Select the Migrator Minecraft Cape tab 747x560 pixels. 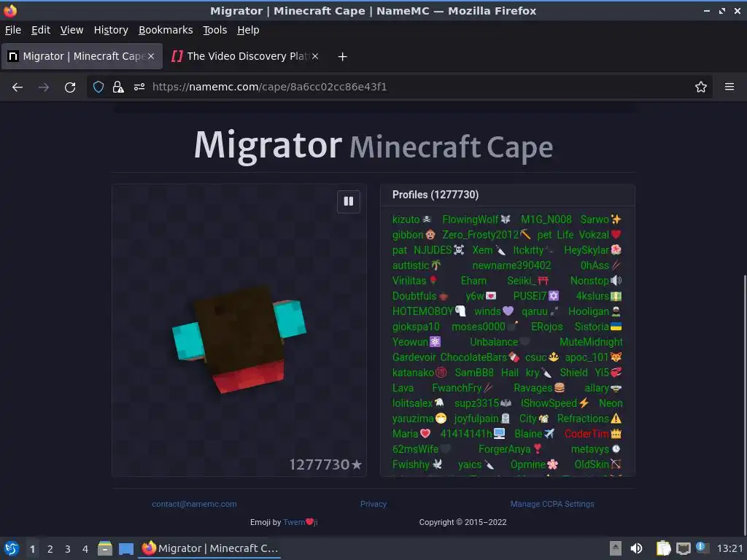[82, 56]
